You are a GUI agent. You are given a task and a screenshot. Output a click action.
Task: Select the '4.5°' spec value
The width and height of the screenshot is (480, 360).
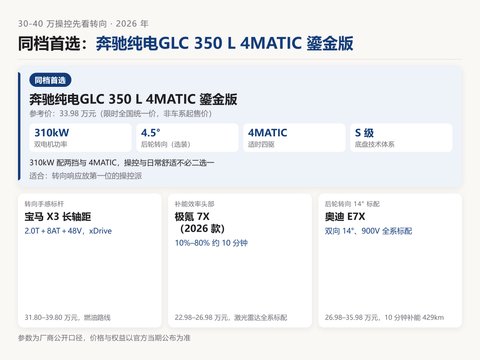151,133
